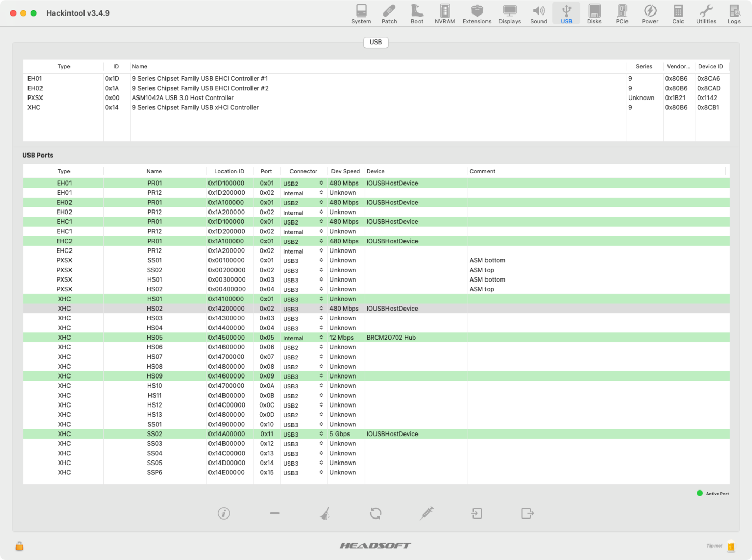Change Connector type for EHC1 PR01
Image resolution: width=752 pixels, height=560 pixels.
tap(303, 222)
